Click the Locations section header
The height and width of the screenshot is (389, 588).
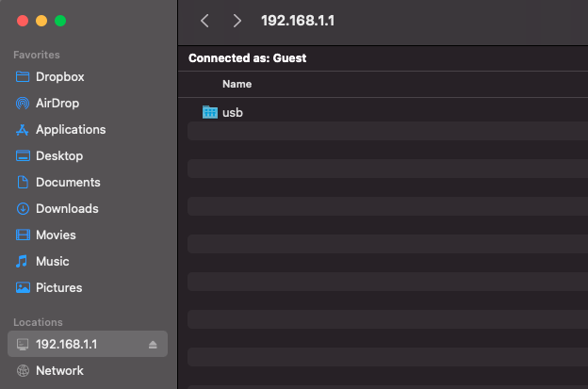pos(38,322)
